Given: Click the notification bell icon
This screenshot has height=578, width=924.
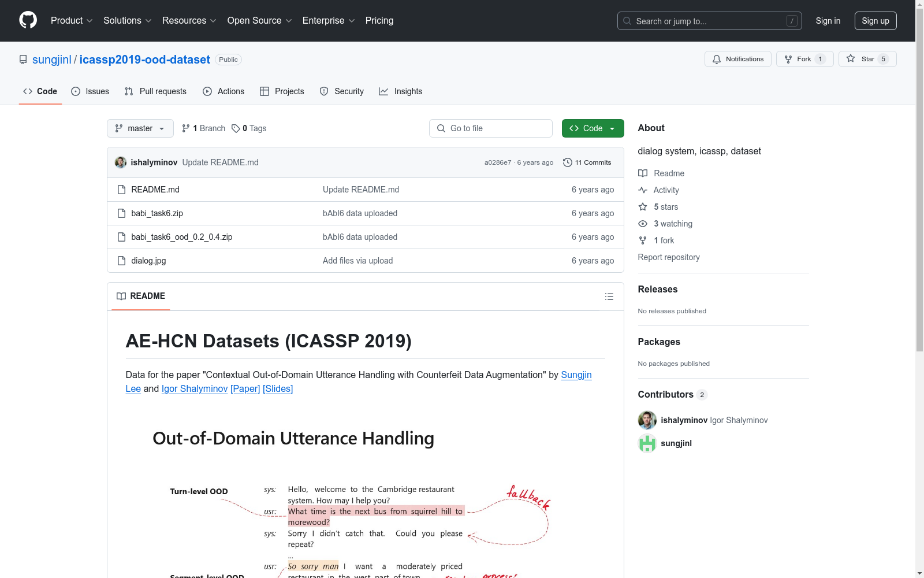Looking at the screenshot, I should [717, 59].
